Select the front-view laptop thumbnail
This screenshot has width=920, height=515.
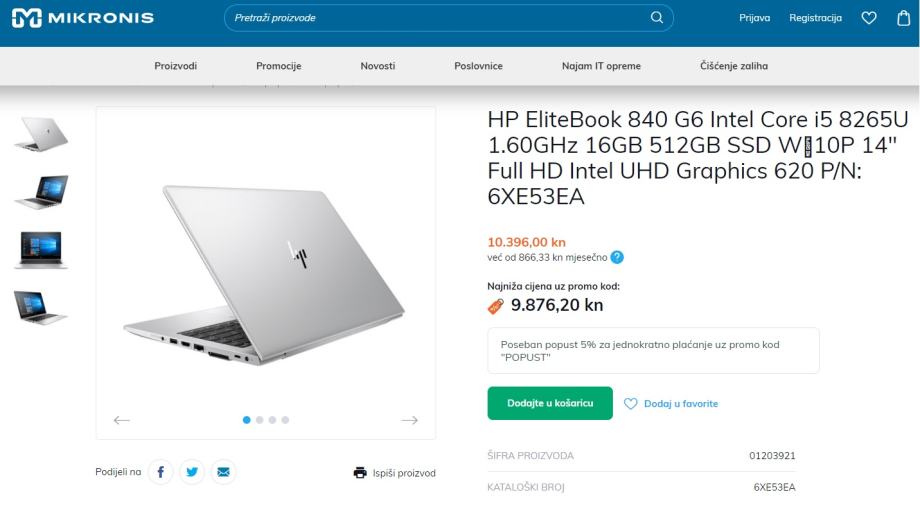tap(40, 249)
